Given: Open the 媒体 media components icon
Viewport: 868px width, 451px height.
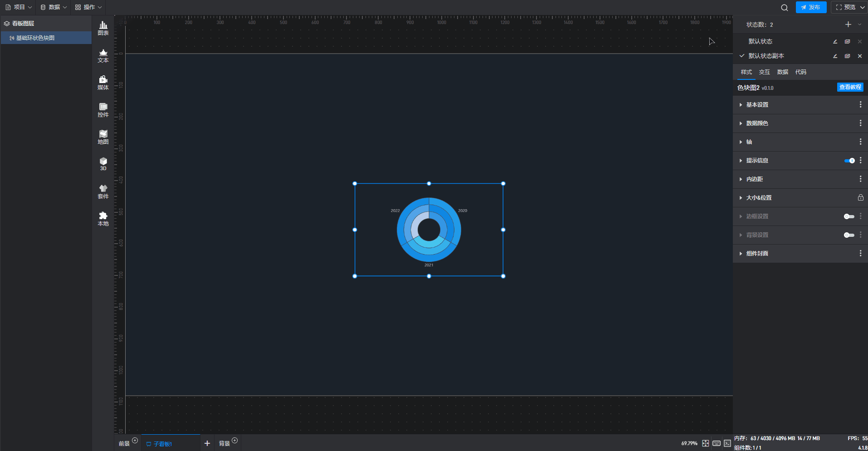Looking at the screenshot, I should click(103, 83).
